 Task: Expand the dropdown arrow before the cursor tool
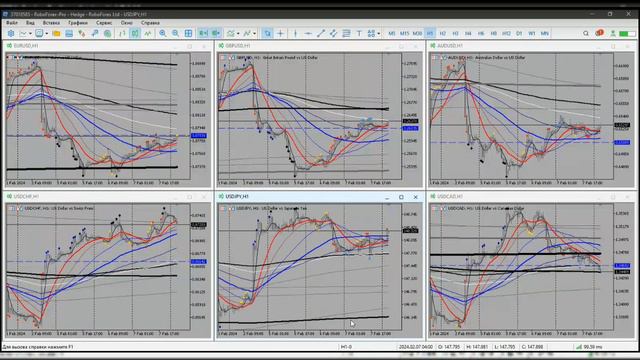255,33
